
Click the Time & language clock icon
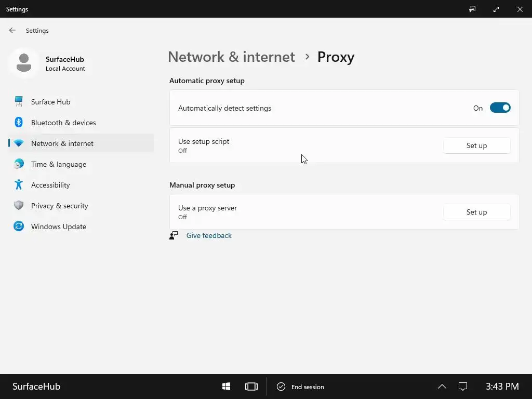[19, 164]
